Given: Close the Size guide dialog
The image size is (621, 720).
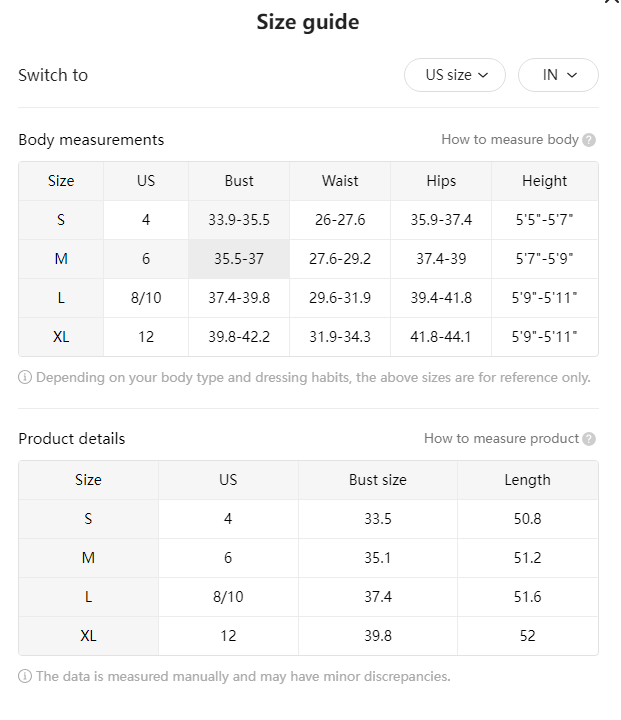Looking at the screenshot, I should point(612,1).
